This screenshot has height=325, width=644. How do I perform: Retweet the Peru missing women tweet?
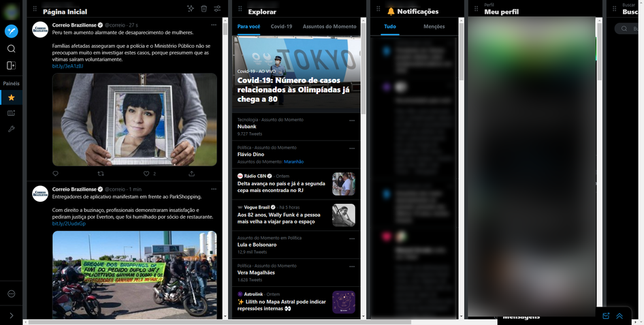click(x=101, y=174)
